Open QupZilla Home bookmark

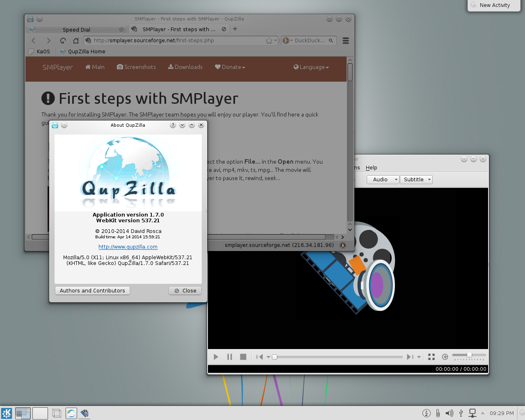tap(82, 51)
